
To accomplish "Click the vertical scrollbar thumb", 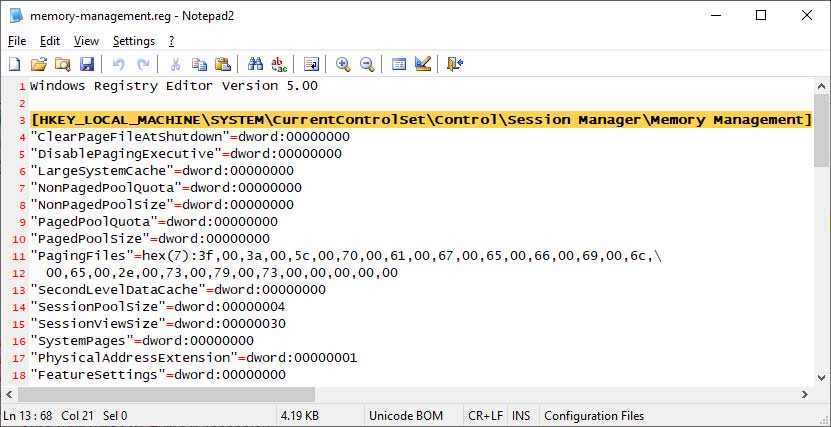I will tap(822, 130).
